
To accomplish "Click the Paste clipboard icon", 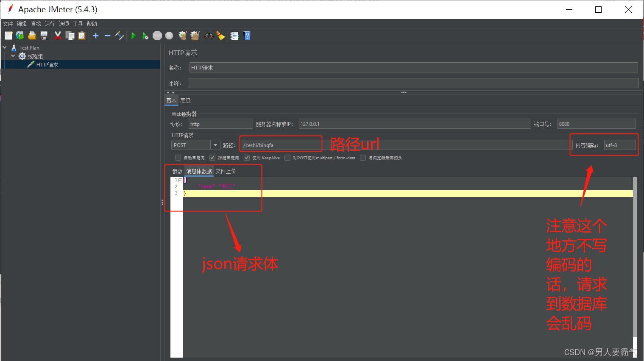I will click(82, 36).
